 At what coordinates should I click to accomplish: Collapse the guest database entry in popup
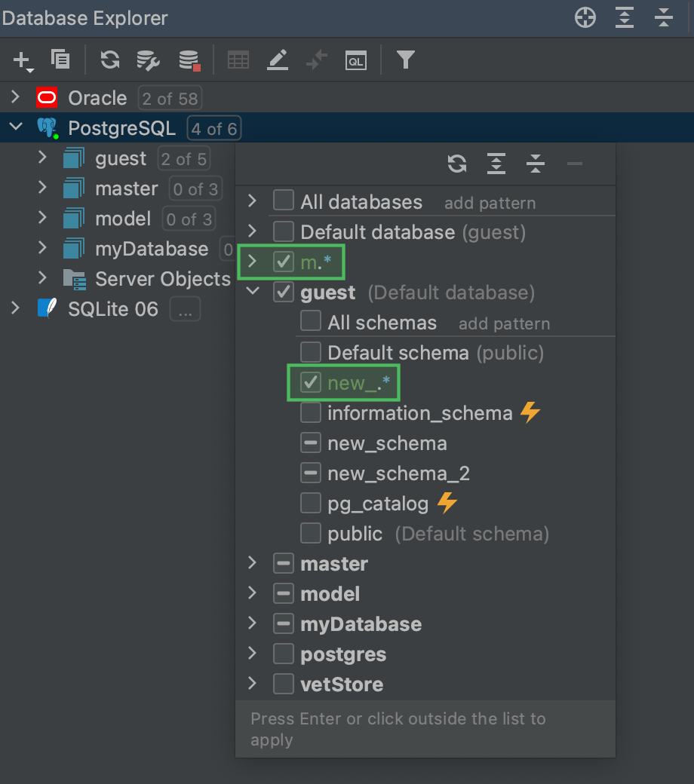(x=252, y=292)
